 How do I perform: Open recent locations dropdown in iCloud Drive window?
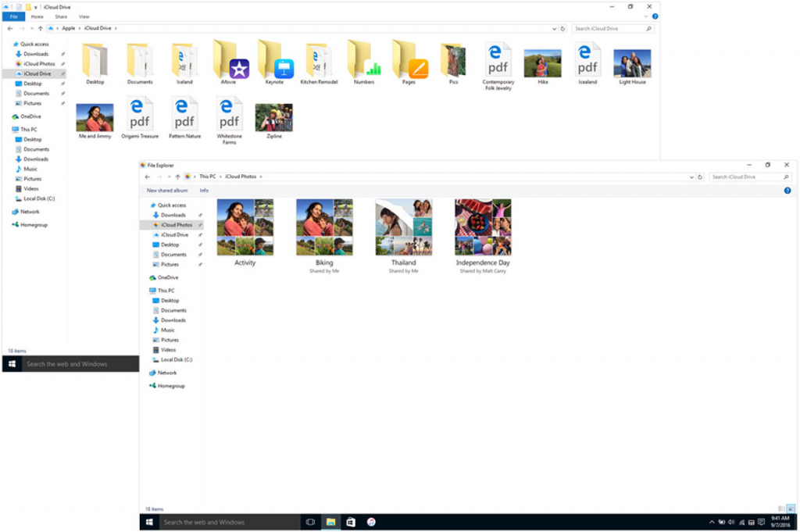coord(31,28)
